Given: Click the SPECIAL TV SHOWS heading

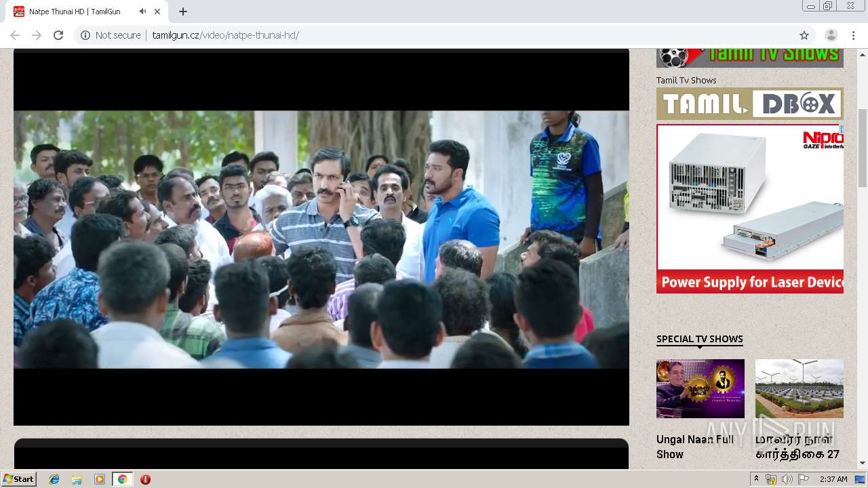Looking at the screenshot, I should 700,339.
